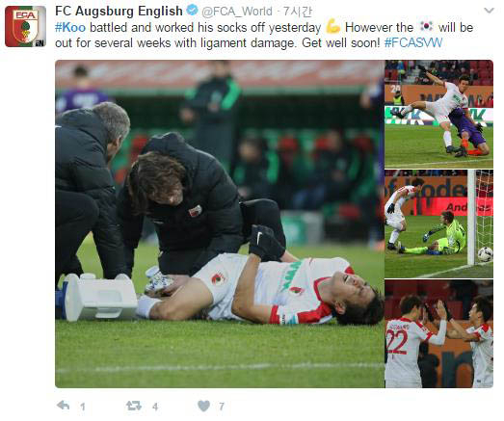Open the large injured player photo
504x421 pixels.
pos(220,224)
